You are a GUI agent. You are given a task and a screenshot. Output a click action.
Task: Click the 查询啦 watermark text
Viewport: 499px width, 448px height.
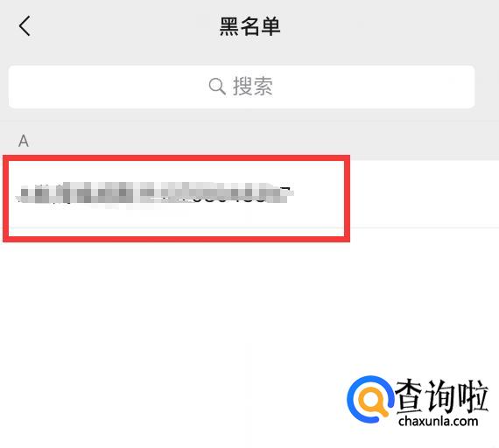tap(442, 395)
